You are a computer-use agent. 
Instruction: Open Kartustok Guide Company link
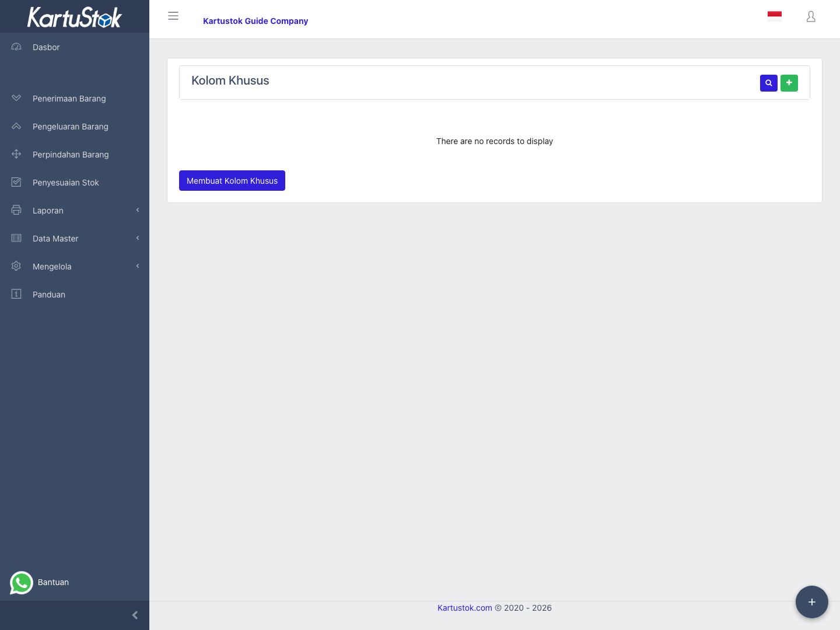[256, 21]
